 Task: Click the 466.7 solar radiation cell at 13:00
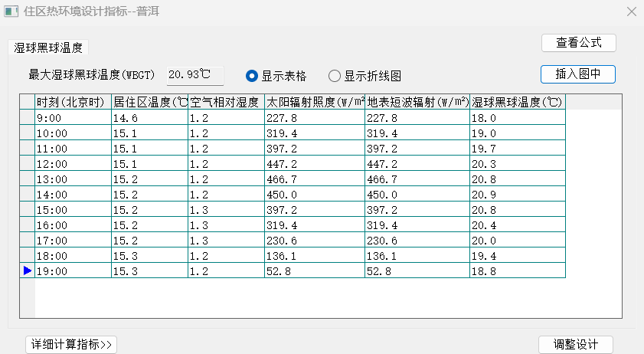(x=314, y=179)
